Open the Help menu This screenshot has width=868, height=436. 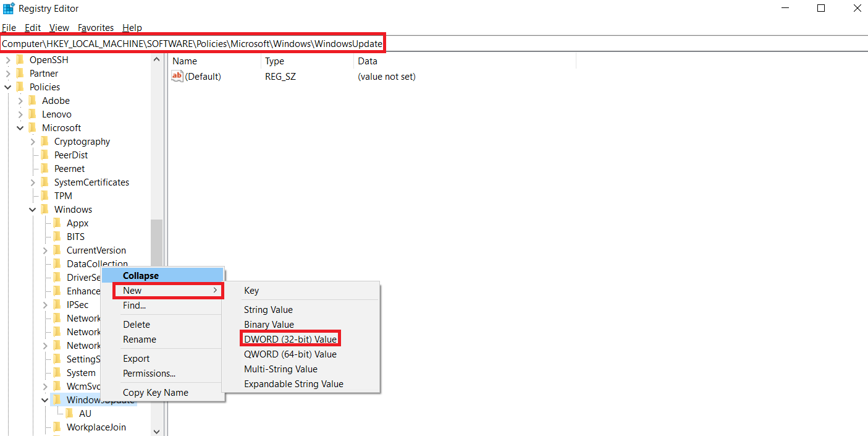pos(132,28)
